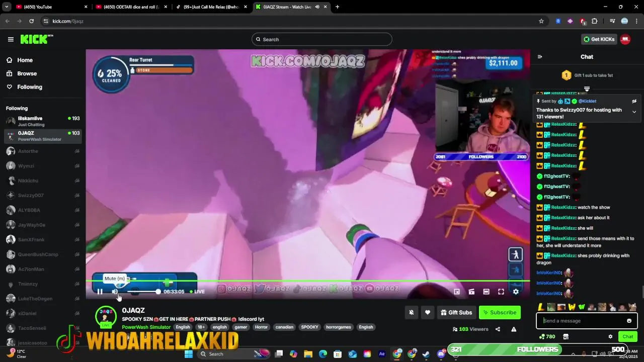This screenshot has height=362, width=644.
Task: Open chat settings gear
Action: 610,337
